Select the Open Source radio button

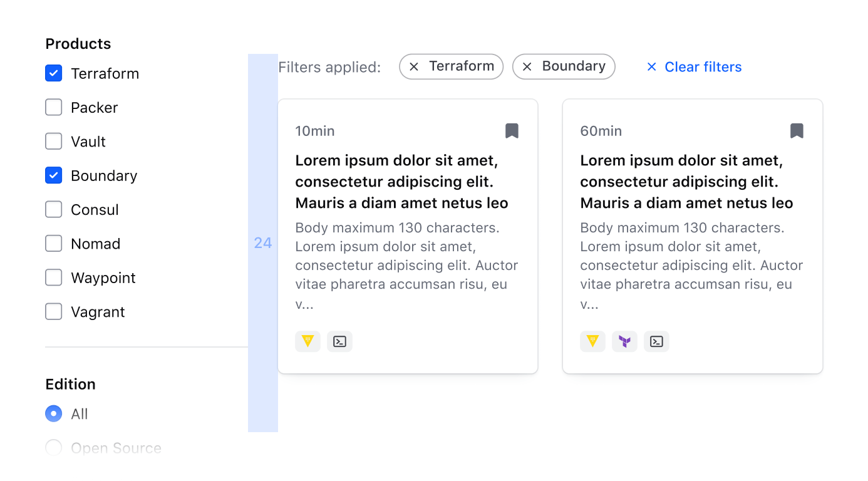(53, 447)
